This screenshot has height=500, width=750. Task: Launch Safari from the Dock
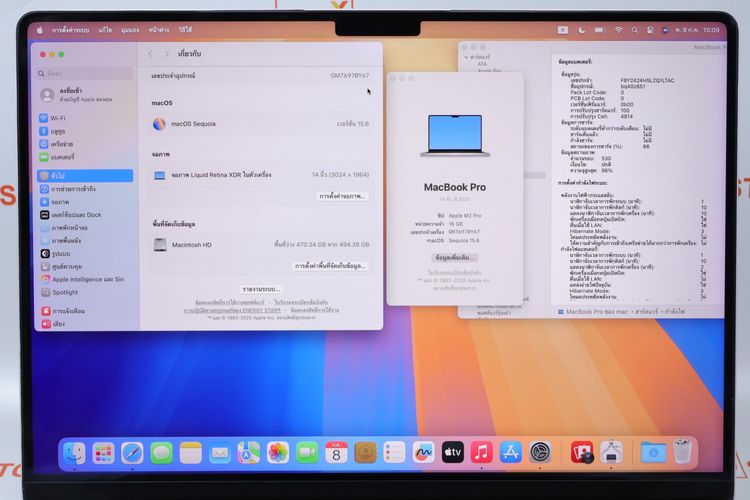click(x=132, y=453)
